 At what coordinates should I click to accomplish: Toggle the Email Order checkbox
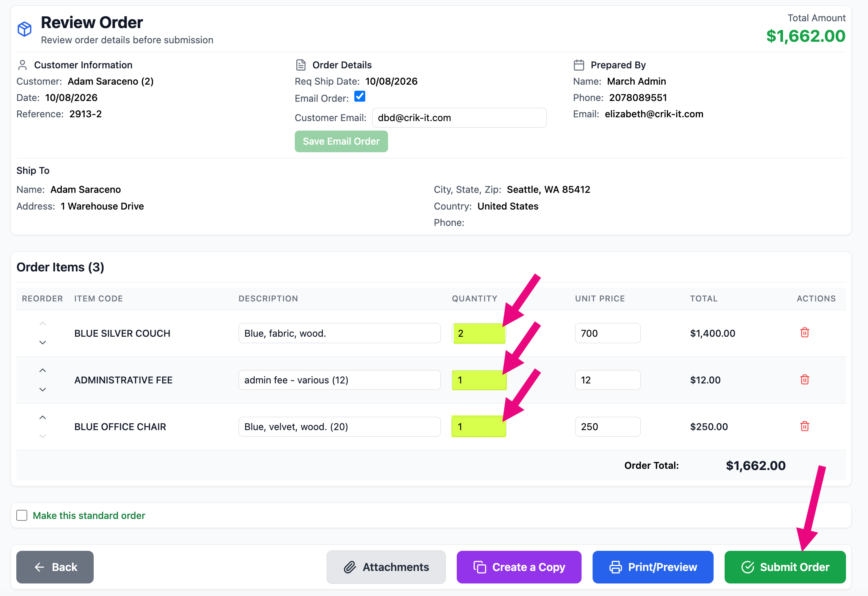coord(360,96)
